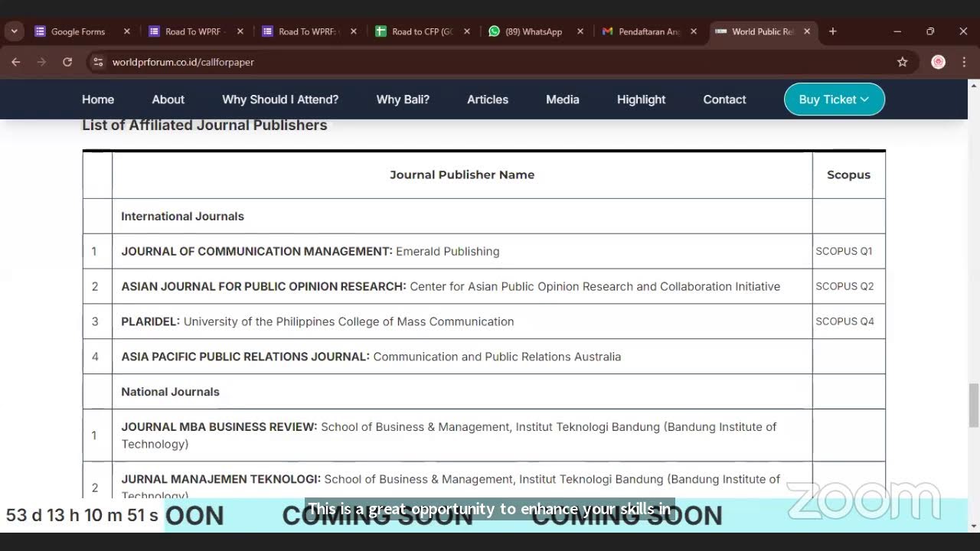Click the address bar URL worldprforum.co.id/callforpaper
Image resolution: width=980 pixels, height=551 pixels.
183,62
